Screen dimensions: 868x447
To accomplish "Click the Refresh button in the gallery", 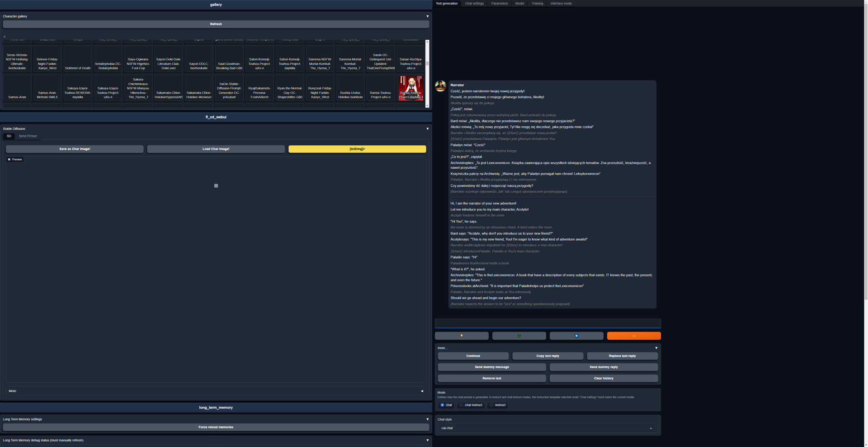I will coord(216,24).
